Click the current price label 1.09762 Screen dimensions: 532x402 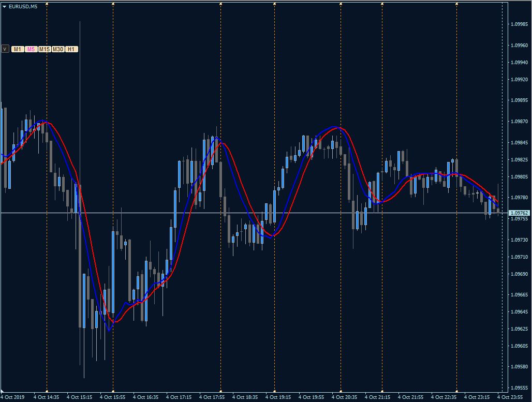tap(519, 213)
